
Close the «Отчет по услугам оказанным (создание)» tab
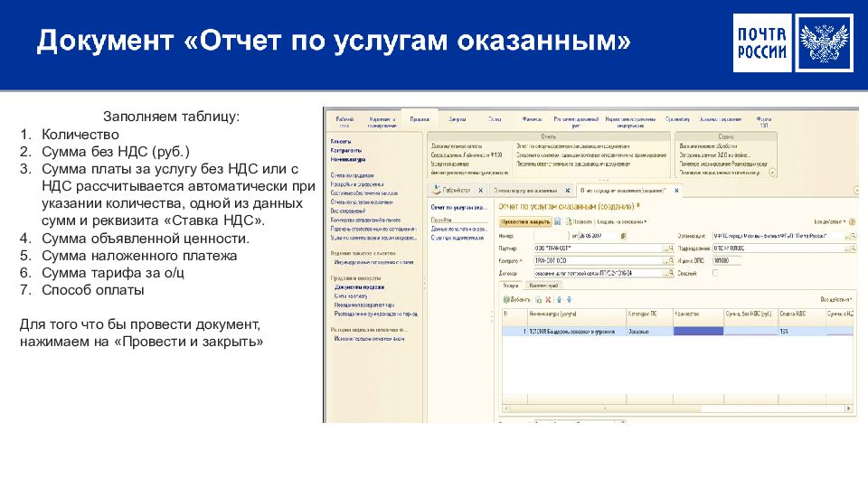coord(676,191)
